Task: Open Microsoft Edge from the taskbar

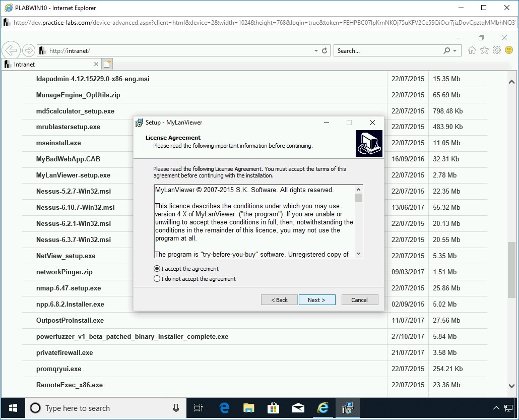Action: click(x=225, y=408)
